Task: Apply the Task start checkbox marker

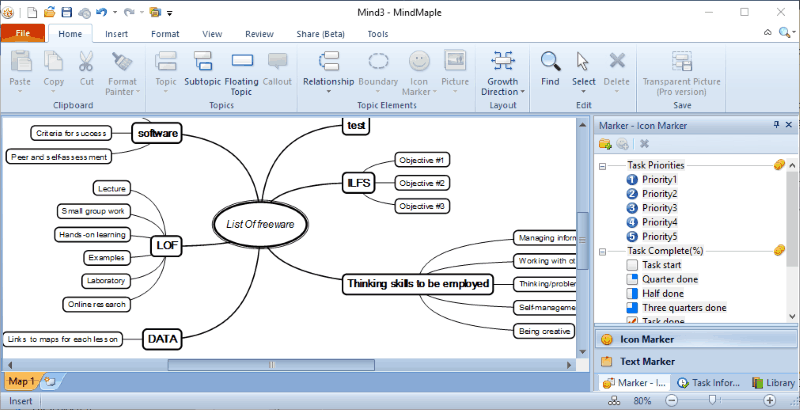Action: click(632, 265)
